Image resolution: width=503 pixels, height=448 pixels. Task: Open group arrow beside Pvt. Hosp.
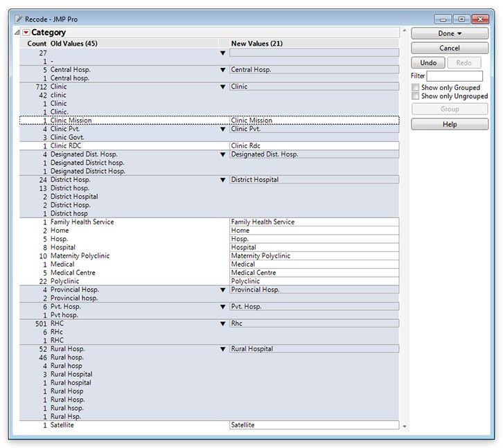click(222, 307)
